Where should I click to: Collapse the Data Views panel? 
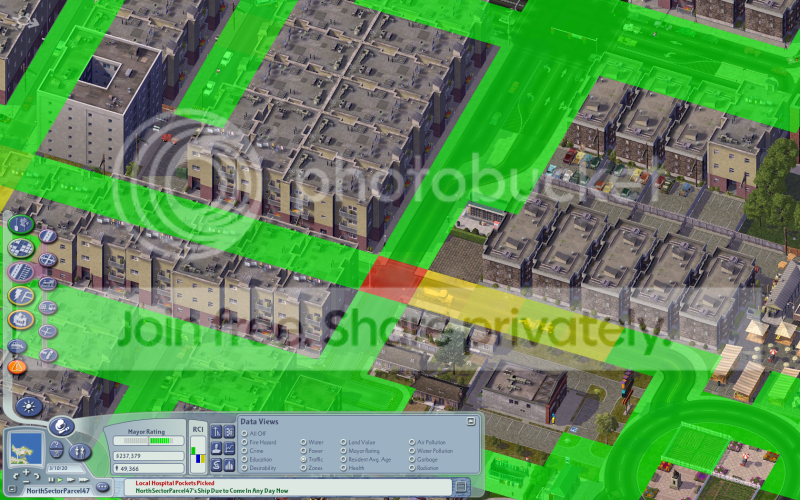coord(471,421)
